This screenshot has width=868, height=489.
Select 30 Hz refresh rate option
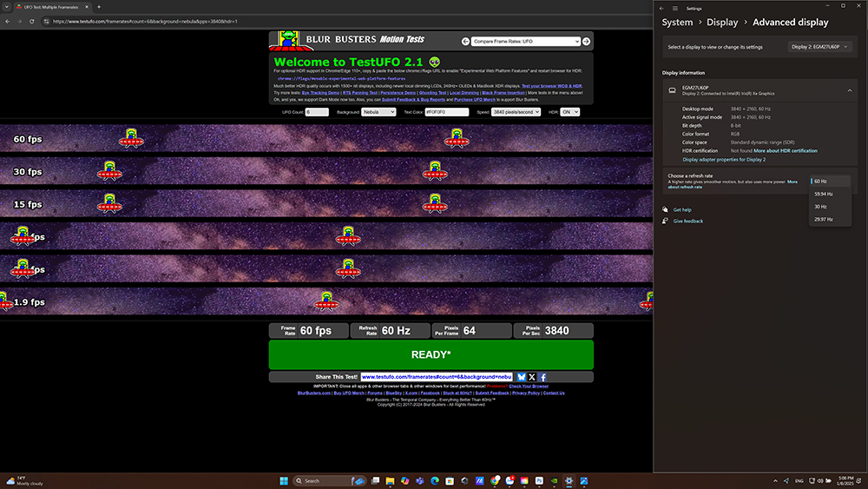831,207
